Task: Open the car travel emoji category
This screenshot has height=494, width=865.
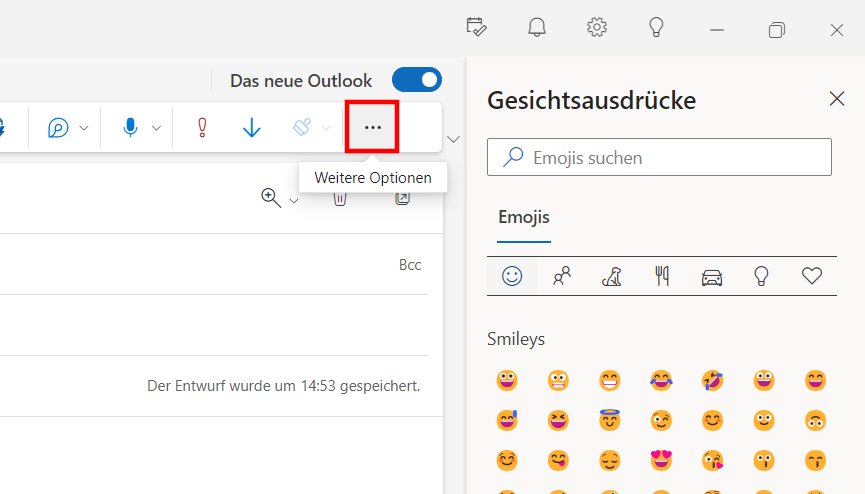Action: tap(712, 277)
